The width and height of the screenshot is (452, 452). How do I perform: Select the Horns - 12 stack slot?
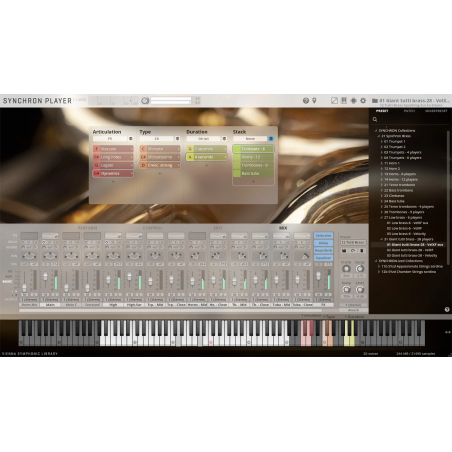pyautogui.click(x=253, y=157)
